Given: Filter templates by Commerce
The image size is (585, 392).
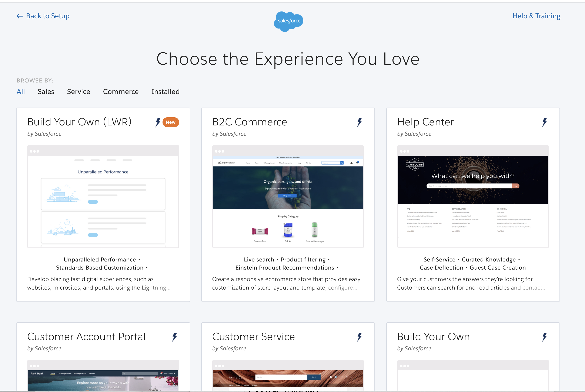Looking at the screenshot, I should coord(121,91).
